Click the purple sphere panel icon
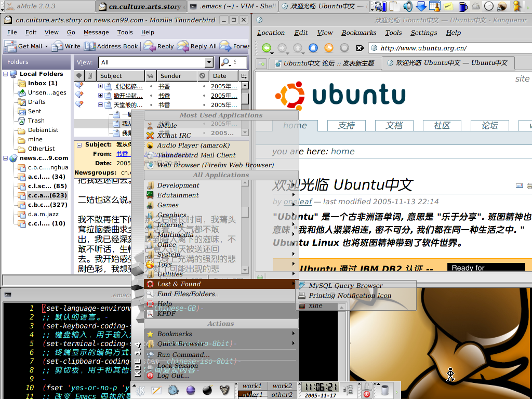 pyautogui.click(x=191, y=390)
